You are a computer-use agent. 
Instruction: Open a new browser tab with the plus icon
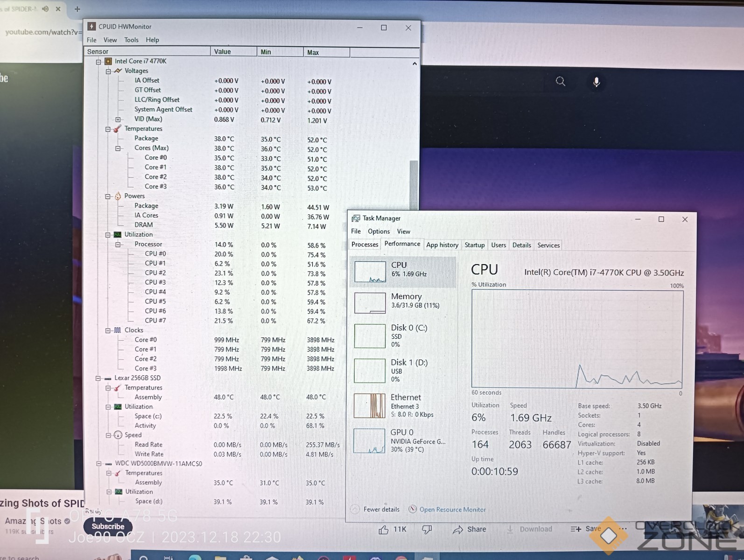(77, 9)
